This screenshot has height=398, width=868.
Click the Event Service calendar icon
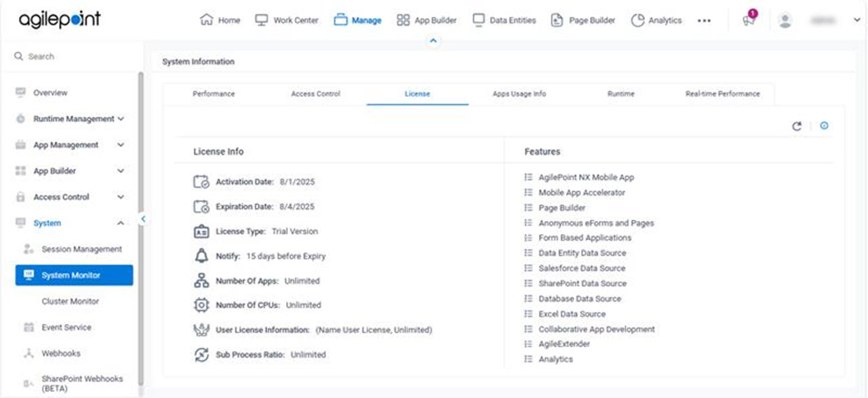coord(28,327)
